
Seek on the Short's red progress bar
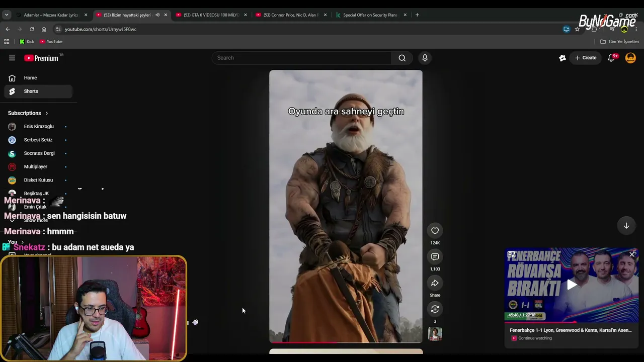(x=346, y=342)
